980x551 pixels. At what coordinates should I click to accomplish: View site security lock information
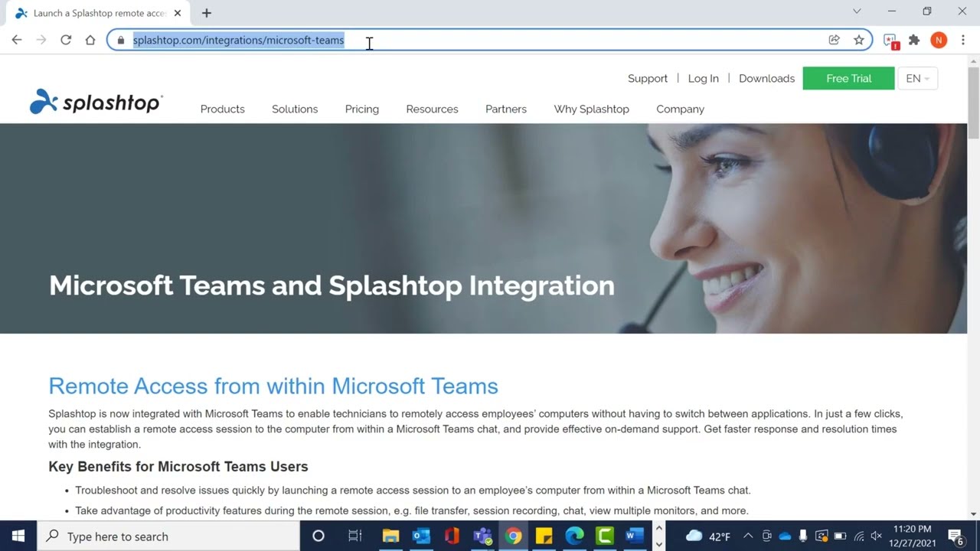coord(120,40)
